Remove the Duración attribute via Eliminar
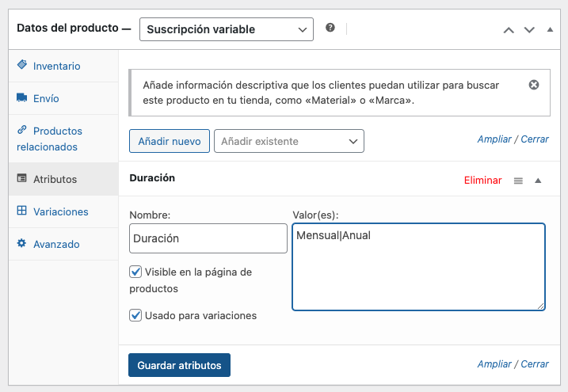 (x=483, y=181)
